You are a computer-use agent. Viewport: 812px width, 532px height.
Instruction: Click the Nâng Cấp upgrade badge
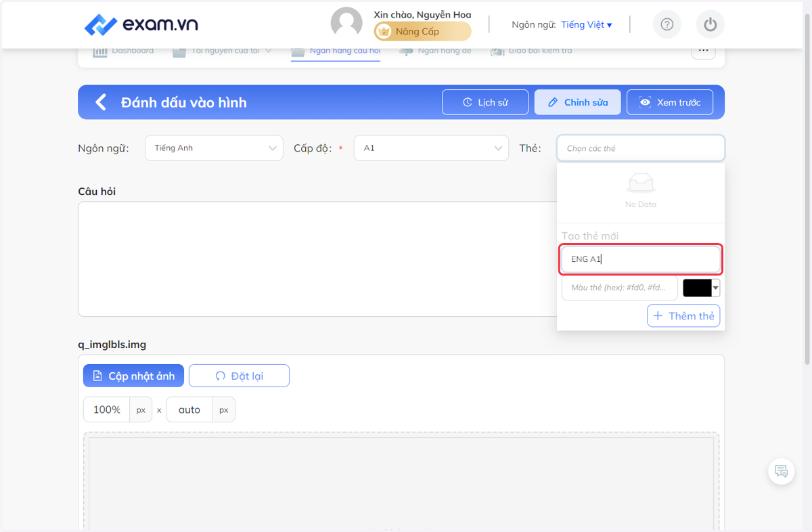tap(422, 31)
